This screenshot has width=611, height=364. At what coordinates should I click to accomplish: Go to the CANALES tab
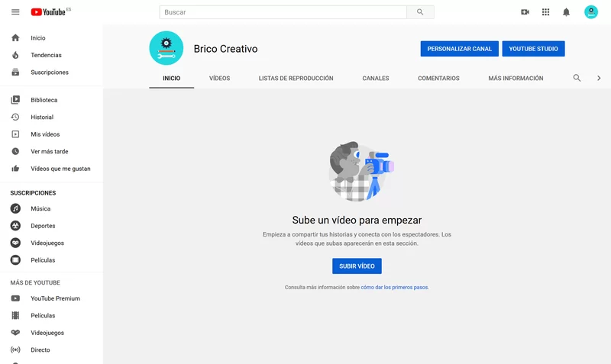click(x=376, y=79)
